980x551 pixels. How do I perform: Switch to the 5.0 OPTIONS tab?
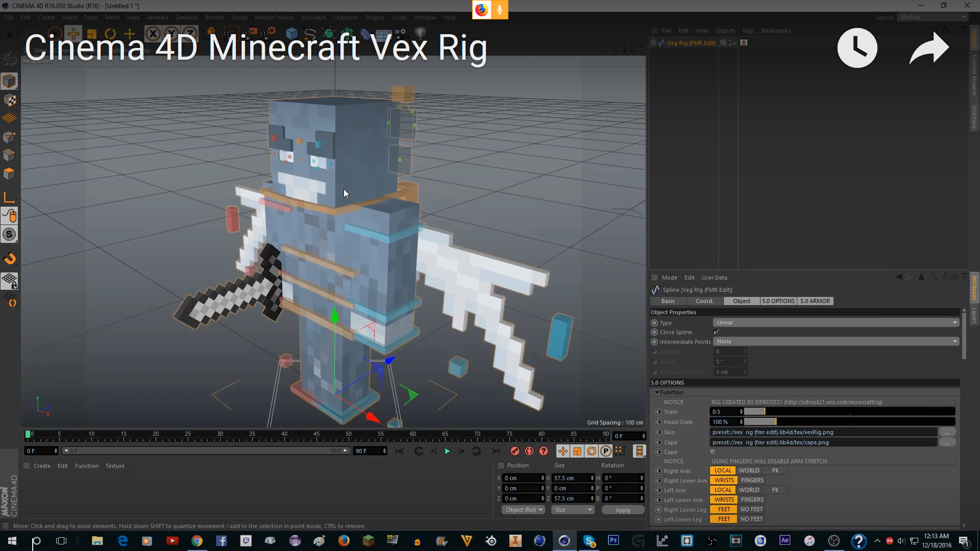click(778, 301)
